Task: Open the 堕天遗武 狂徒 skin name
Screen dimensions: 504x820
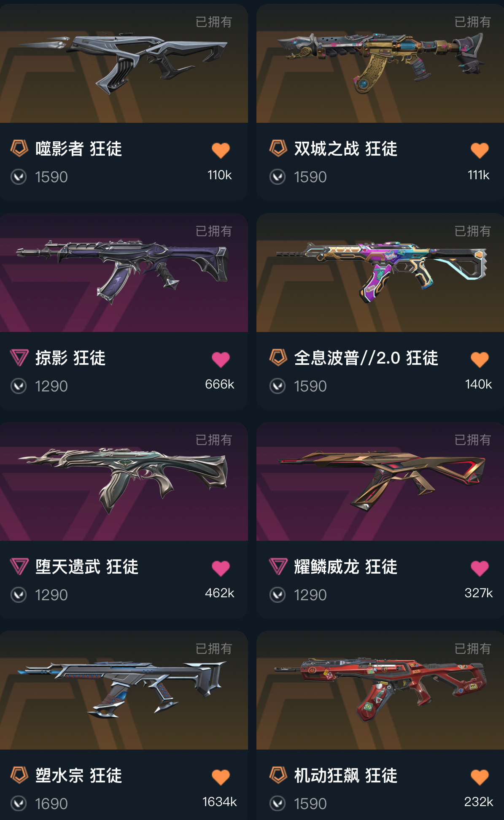Action: tap(87, 566)
